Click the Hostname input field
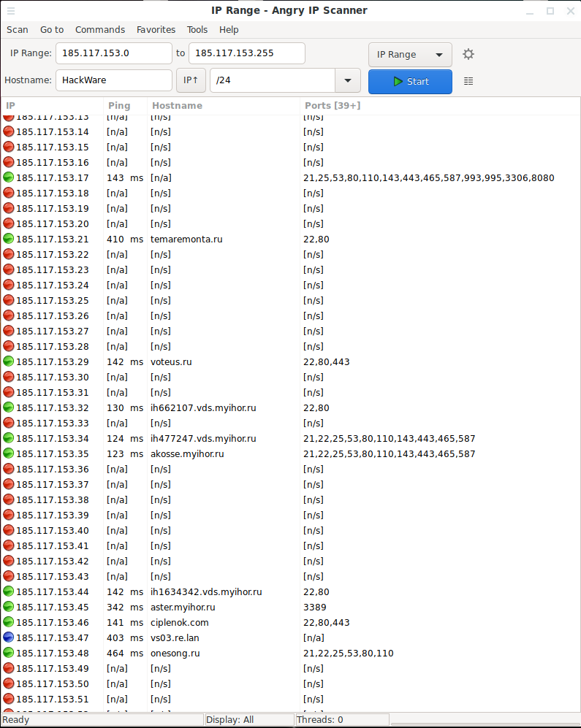The height and width of the screenshot is (728, 581). [x=113, y=80]
